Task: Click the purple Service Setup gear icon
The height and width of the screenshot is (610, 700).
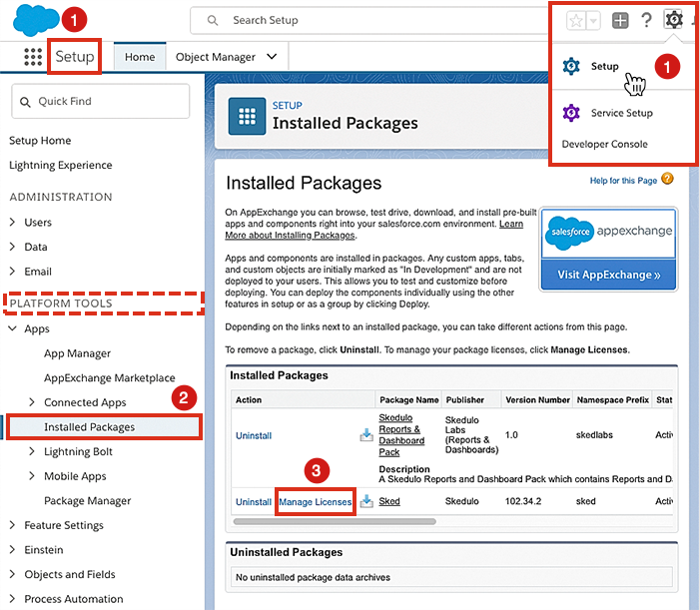Action: 571,113
